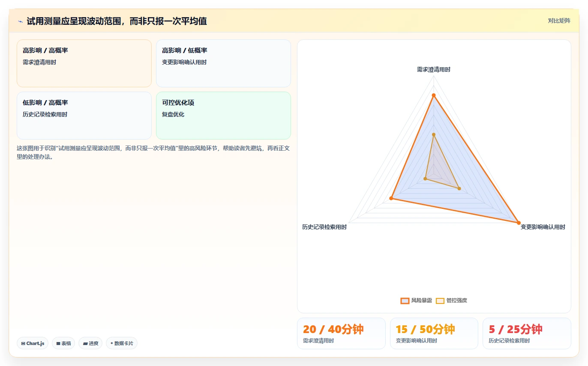Click the 风险暴露 point at 变更影响确认用时 vertex
This screenshot has width=588, height=366.
(x=519, y=223)
